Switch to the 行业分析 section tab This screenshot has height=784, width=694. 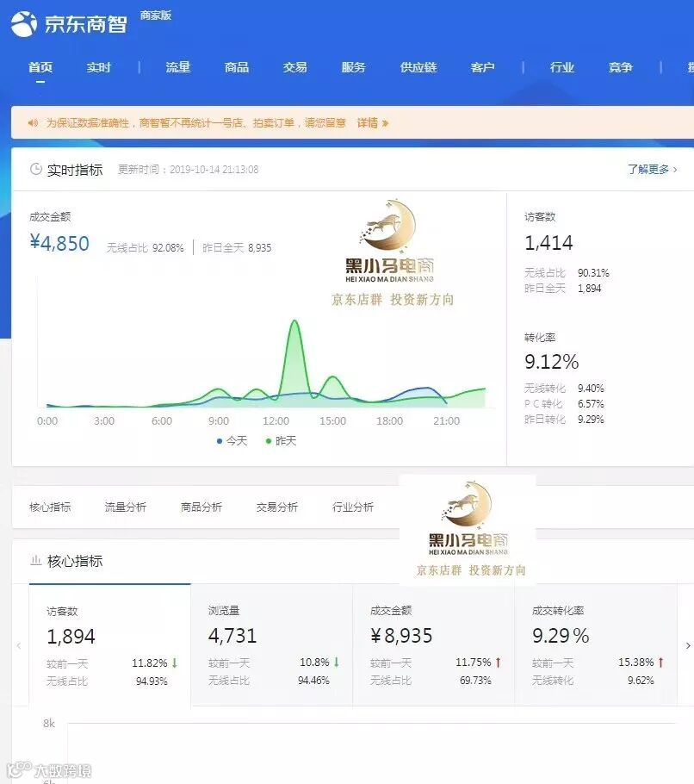point(353,507)
